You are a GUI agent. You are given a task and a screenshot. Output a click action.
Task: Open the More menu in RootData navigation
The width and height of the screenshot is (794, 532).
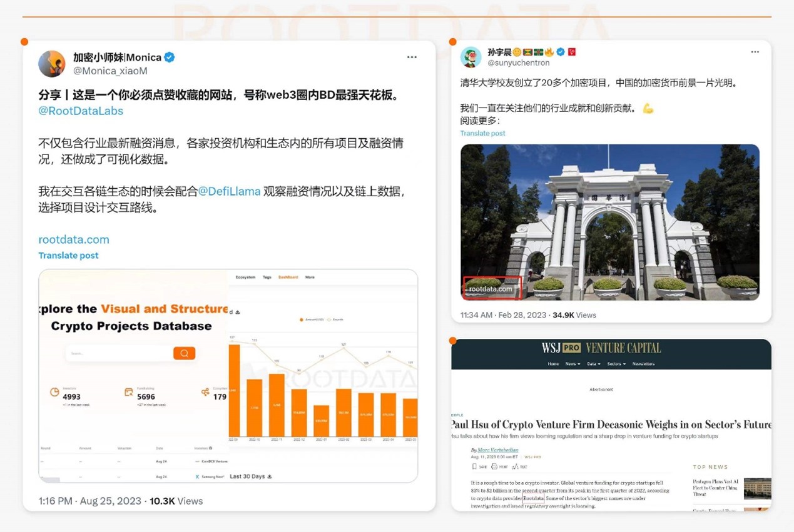click(x=310, y=277)
